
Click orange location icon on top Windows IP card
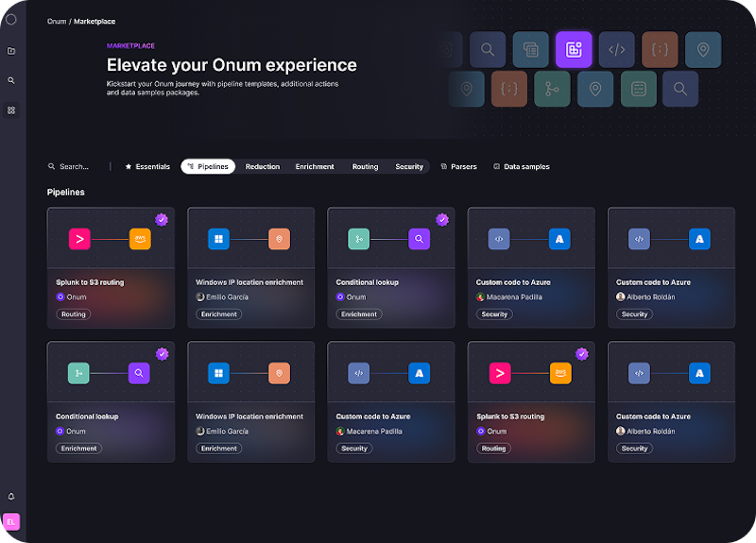279,239
